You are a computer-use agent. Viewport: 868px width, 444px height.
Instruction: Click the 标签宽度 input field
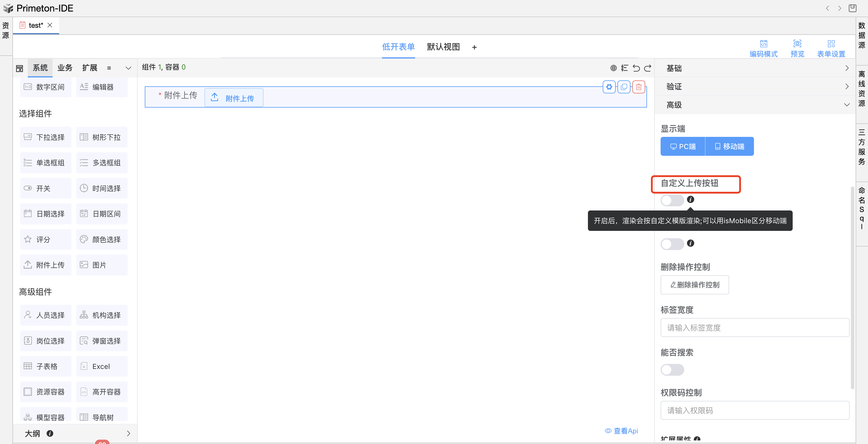coord(755,328)
